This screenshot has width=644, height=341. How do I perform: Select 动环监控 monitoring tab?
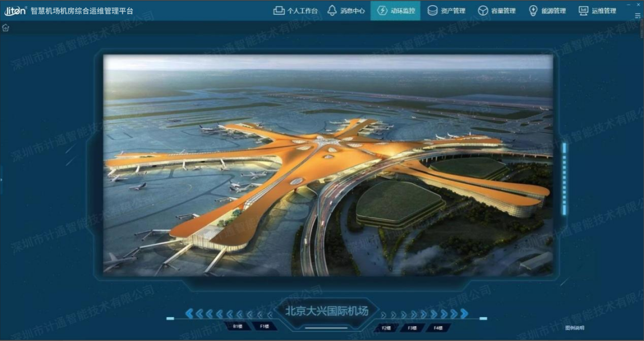pos(396,11)
